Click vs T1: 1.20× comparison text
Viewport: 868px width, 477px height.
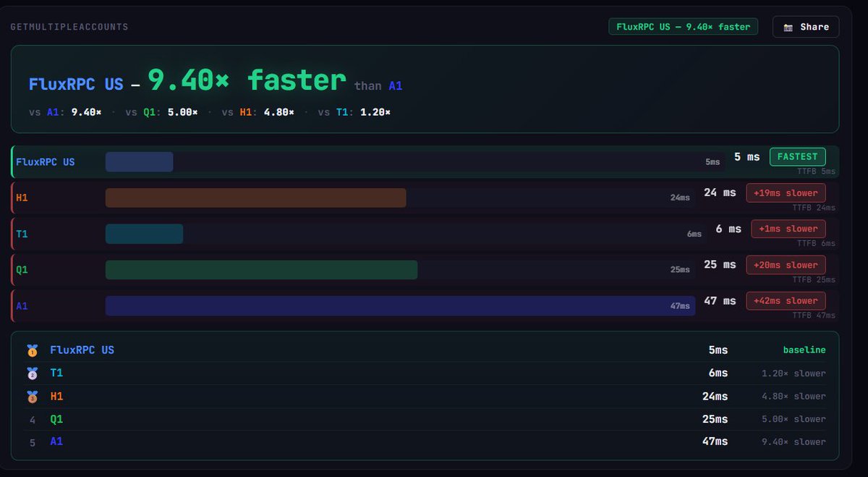tap(354, 112)
